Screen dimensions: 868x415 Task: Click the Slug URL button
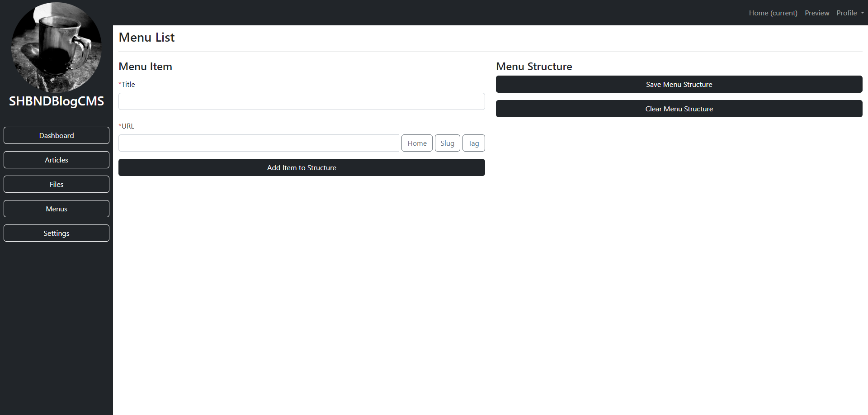click(x=448, y=143)
